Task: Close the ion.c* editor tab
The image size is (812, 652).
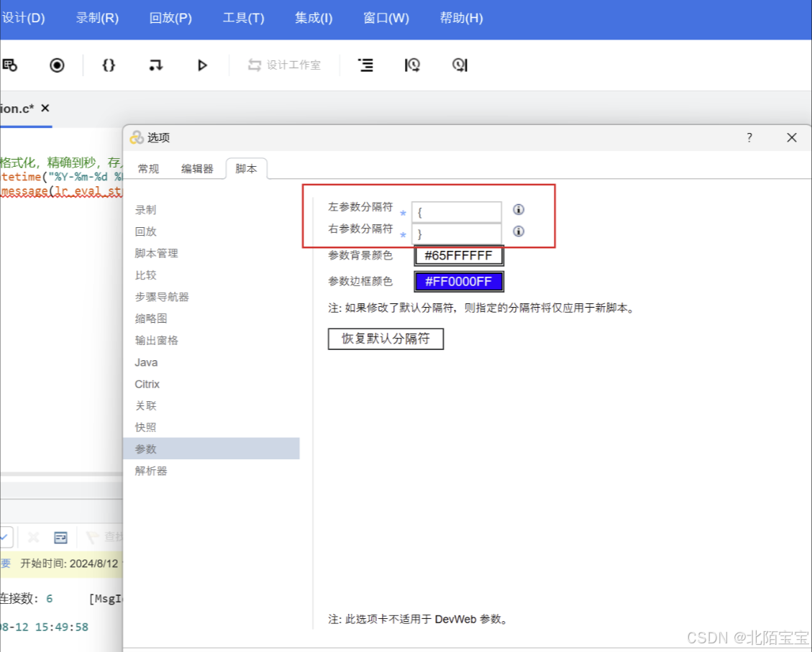Action: pyautogui.click(x=45, y=108)
